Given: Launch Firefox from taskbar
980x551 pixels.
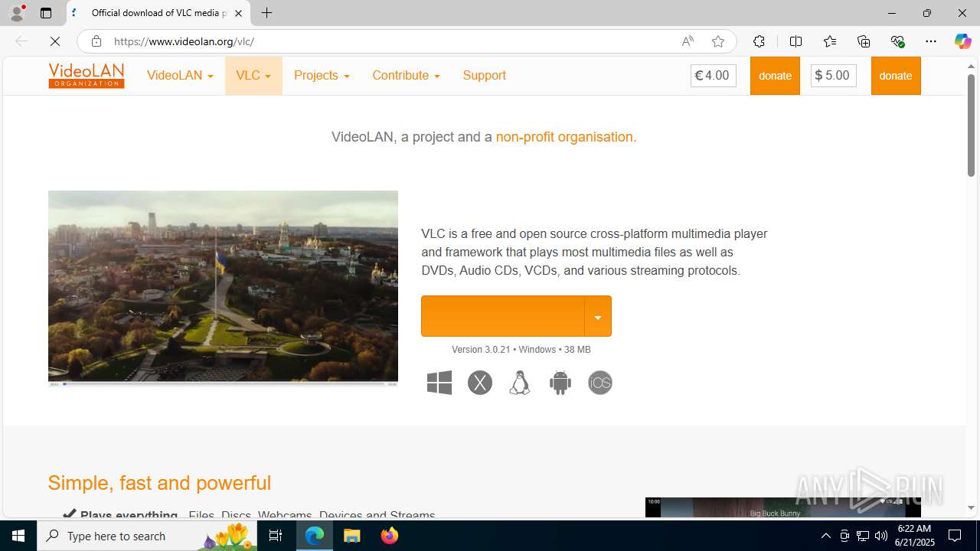Looking at the screenshot, I should click(390, 536).
